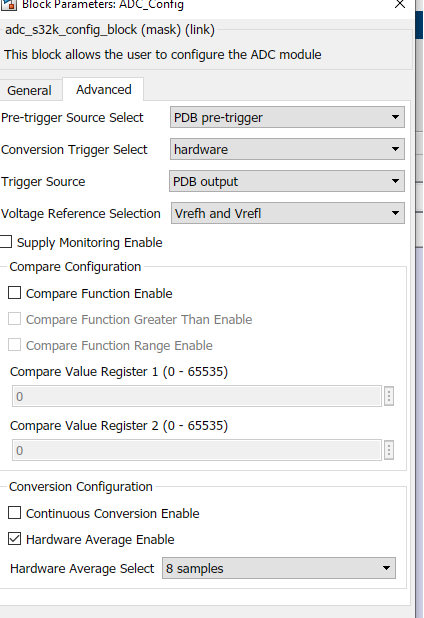424x618 pixels.
Task: Select the Advanced tab
Action: (x=104, y=89)
